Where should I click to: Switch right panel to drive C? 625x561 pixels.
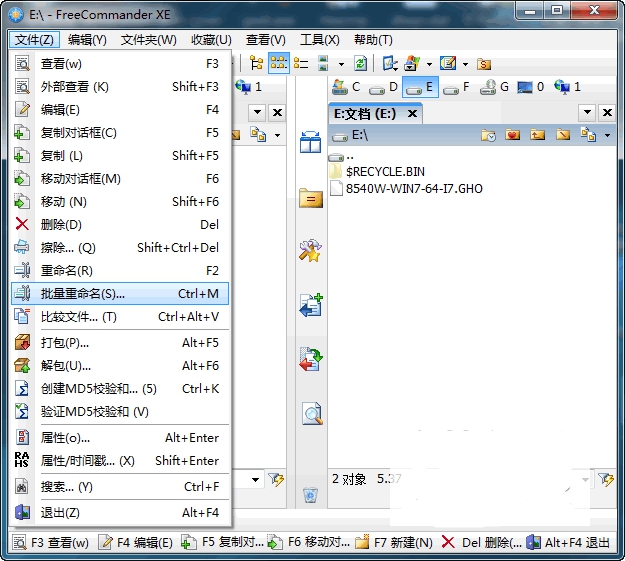346,87
